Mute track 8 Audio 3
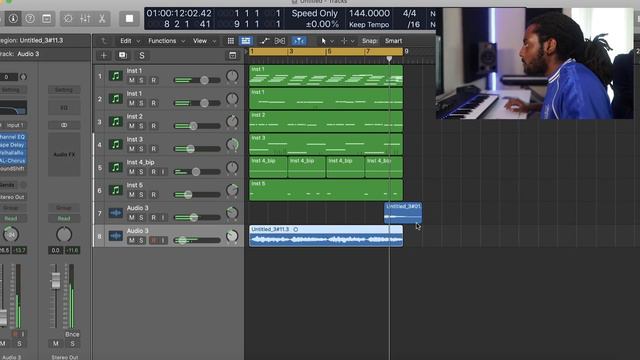Viewport: 640px width, 360px height. pos(131,240)
